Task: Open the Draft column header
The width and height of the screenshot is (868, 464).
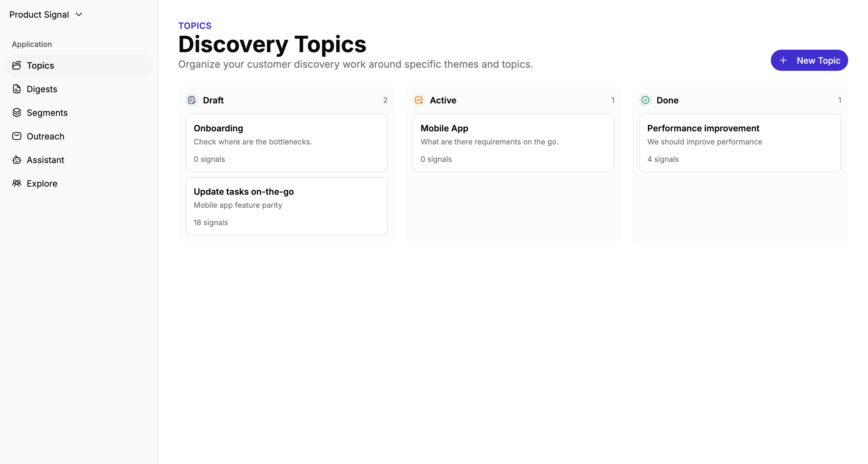Action: tap(213, 100)
